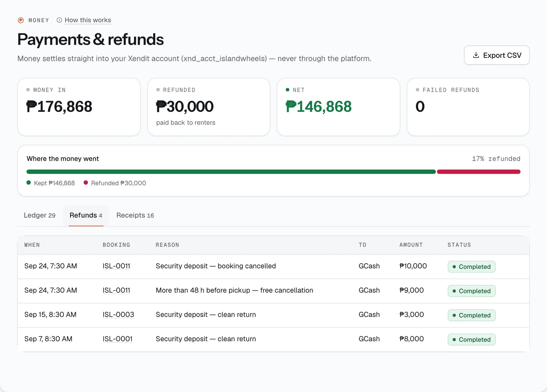The image size is (547, 392).
Task: Click the Money section peso icon
Action: point(21,20)
